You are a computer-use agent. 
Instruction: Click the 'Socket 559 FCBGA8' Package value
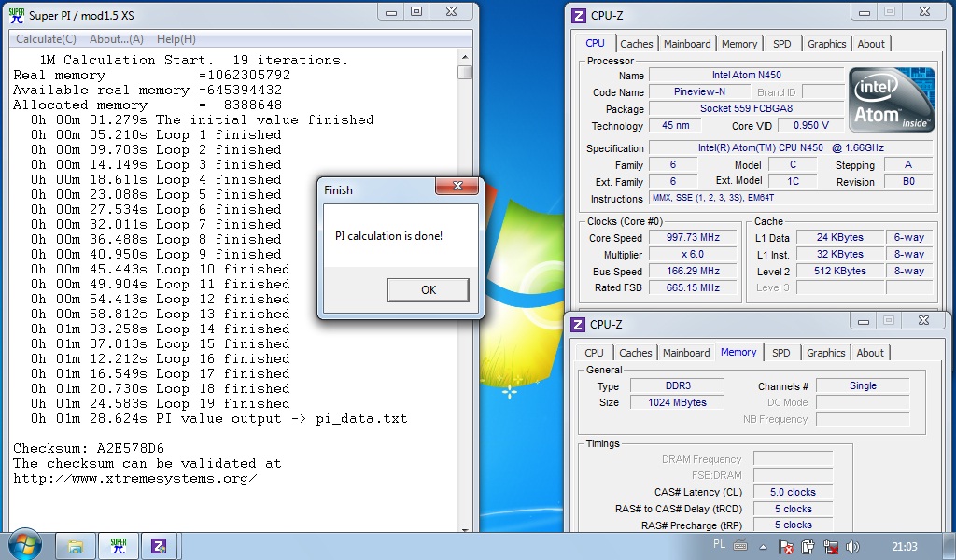pos(746,108)
